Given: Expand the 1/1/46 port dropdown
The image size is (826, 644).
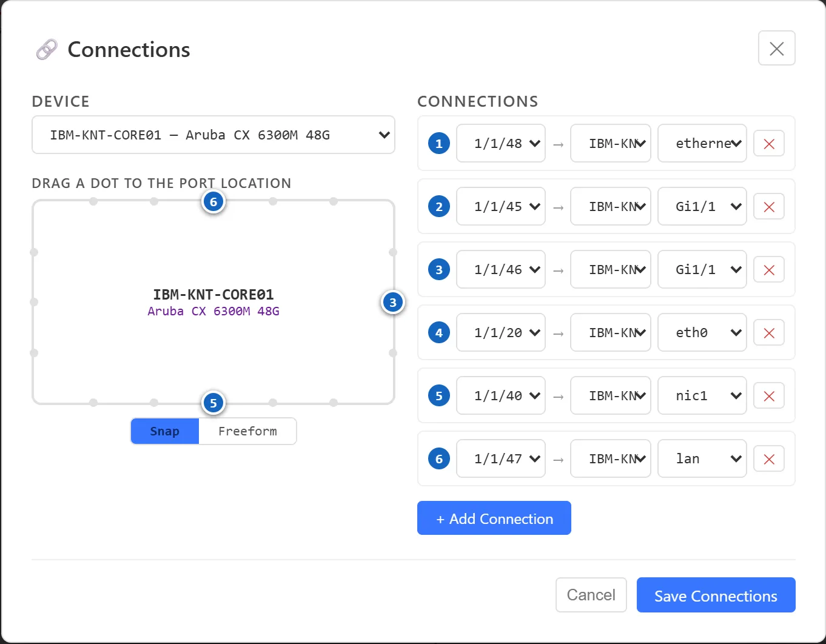Looking at the screenshot, I should pyautogui.click(x=501, y=270).
